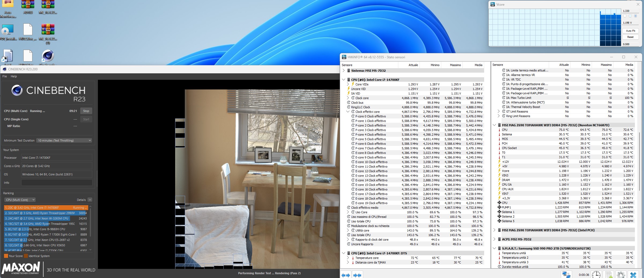644x278 pixels.
Task: Select FRITZ.Box file beside PDT_Install icon
Action: [28, 32]
